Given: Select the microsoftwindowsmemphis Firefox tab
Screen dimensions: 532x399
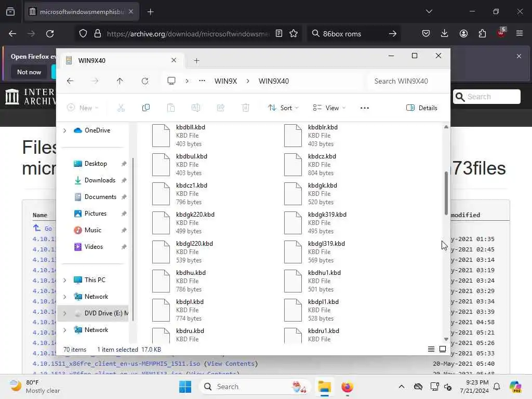Looking at the screenshot, I should [x=82, y=12].
